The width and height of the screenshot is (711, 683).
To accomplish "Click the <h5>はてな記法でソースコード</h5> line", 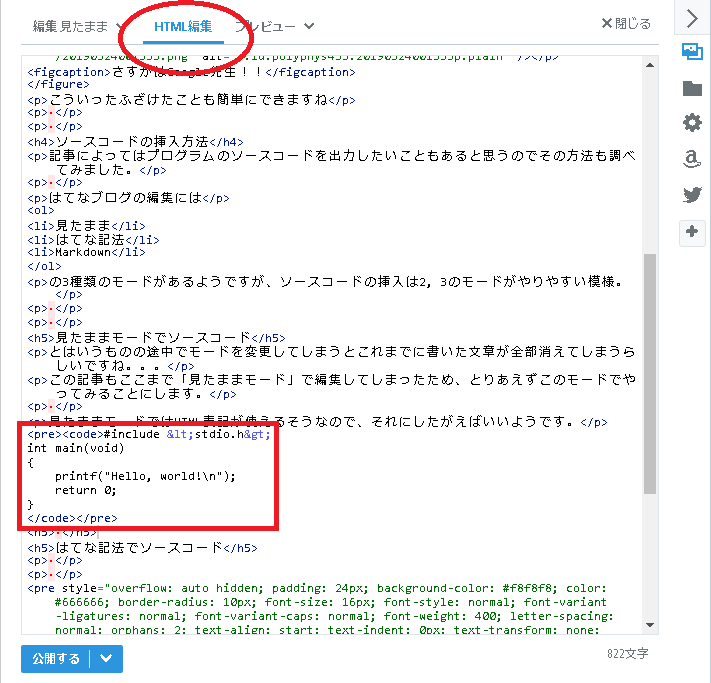I will coord(142,547).
